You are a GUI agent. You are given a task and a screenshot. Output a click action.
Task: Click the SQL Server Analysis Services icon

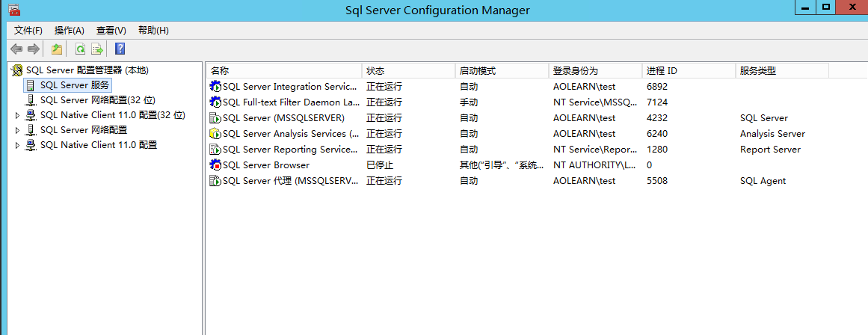pyautogui.click(x=216, y=134)
